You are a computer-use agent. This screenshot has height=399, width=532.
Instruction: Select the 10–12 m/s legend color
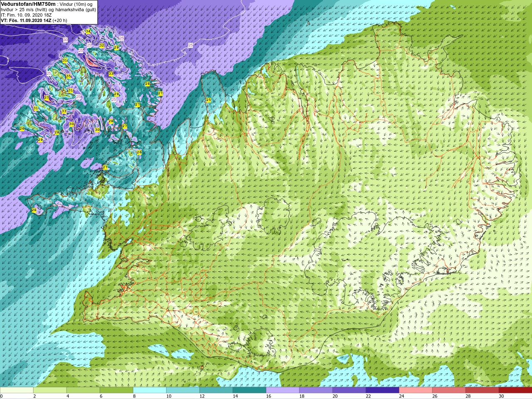tap(183, 390)
